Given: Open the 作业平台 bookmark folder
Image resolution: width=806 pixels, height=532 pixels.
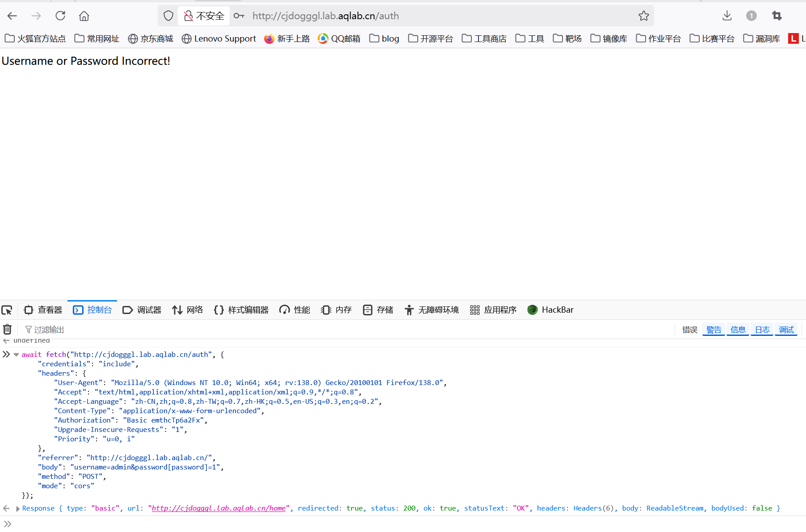Looking at the screenshot, I should [x=659, y=39].
